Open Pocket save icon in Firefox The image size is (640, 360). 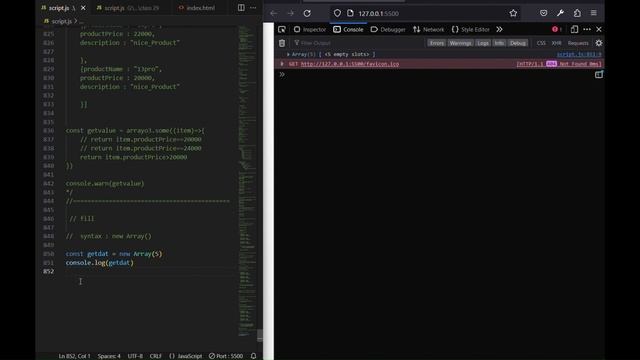(x=543, y=13)
